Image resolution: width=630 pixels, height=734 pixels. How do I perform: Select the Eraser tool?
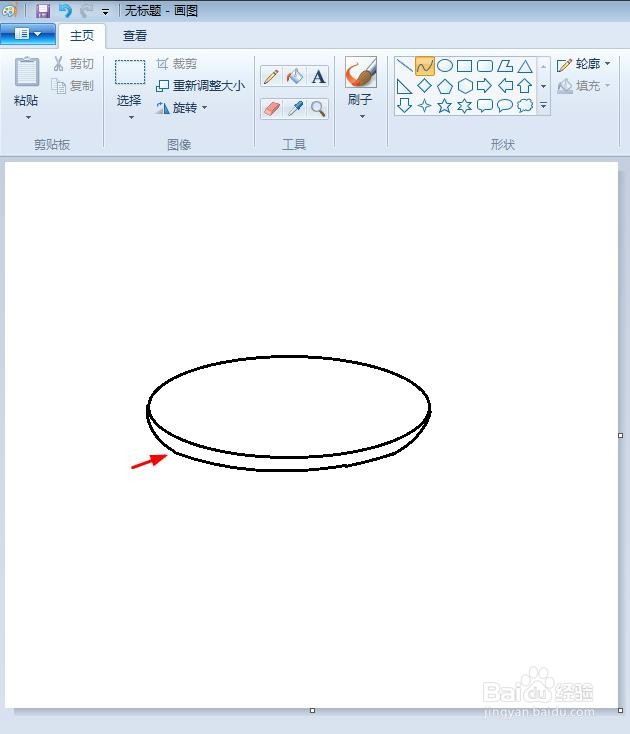[271, 109]
